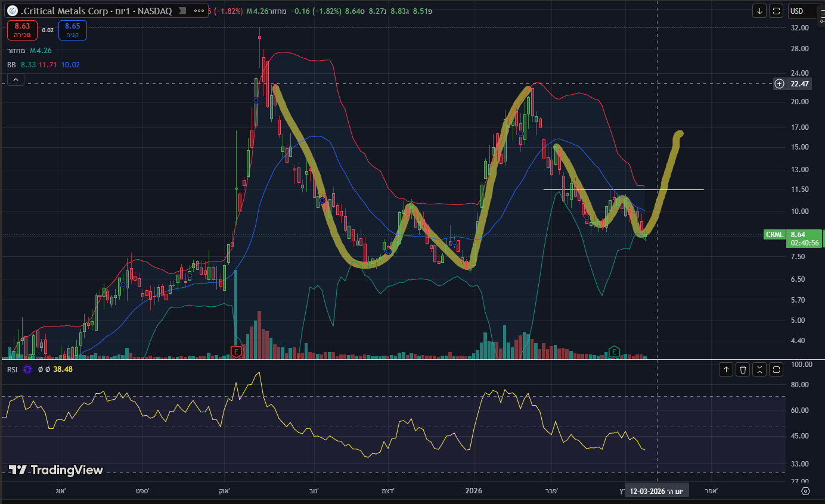
Task: Click the 11.50 price scale label
Action: tap(799, 189)
